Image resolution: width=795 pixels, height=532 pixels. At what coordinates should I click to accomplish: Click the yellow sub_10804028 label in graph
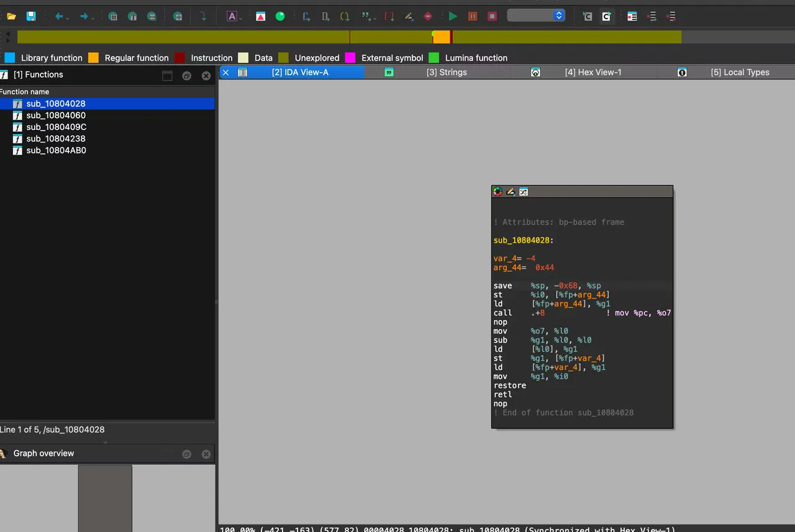[524, 240]
